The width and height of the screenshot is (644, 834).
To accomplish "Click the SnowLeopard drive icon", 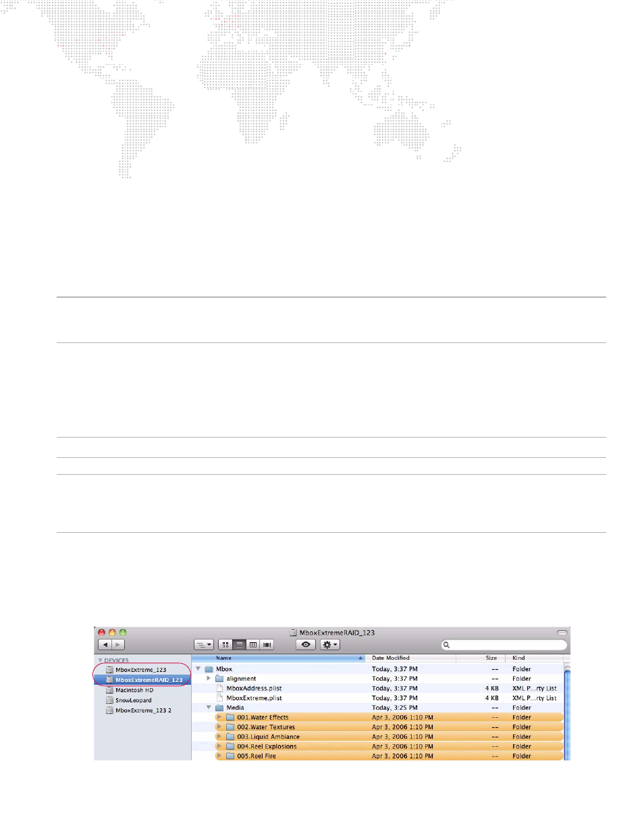I will pos(109,700).
